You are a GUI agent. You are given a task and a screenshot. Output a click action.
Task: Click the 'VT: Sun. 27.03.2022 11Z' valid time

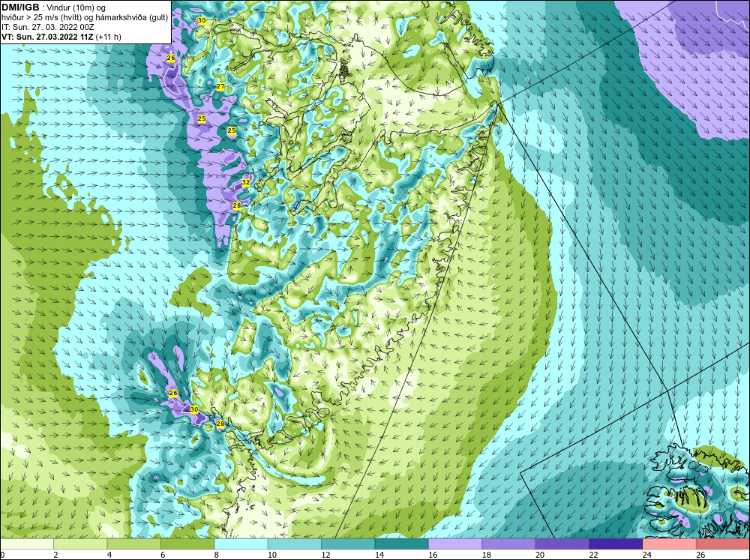click(48, 37)
